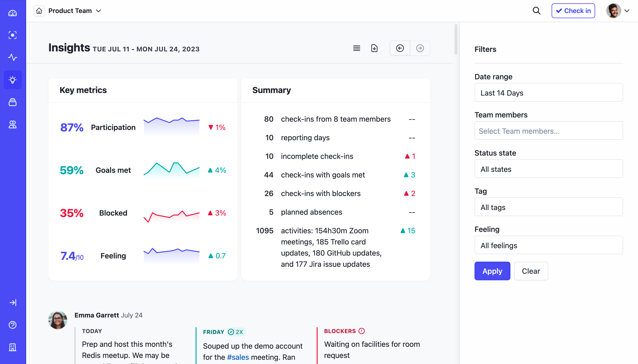Open the Feeling All feelings dropdown
Viewport: 638px width, 364px height.
point(549,245)
